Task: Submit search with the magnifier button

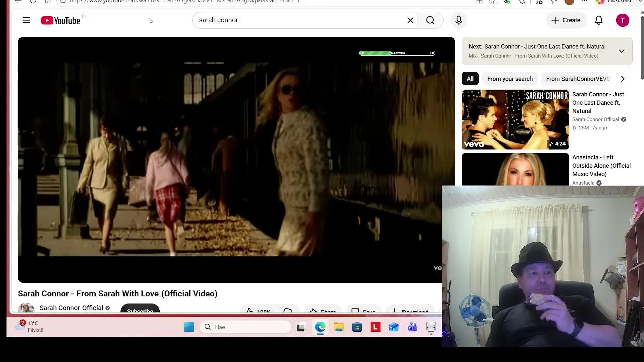Action: click(430, 20)
